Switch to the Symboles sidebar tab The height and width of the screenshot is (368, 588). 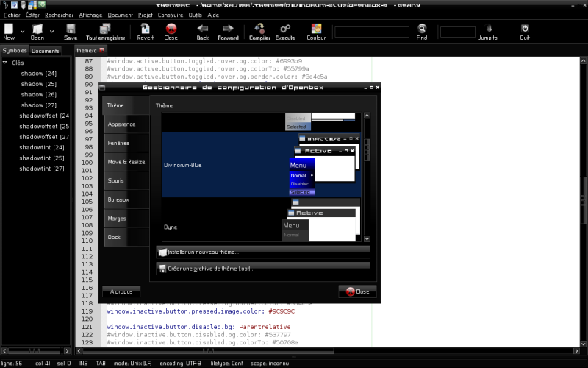15,50
